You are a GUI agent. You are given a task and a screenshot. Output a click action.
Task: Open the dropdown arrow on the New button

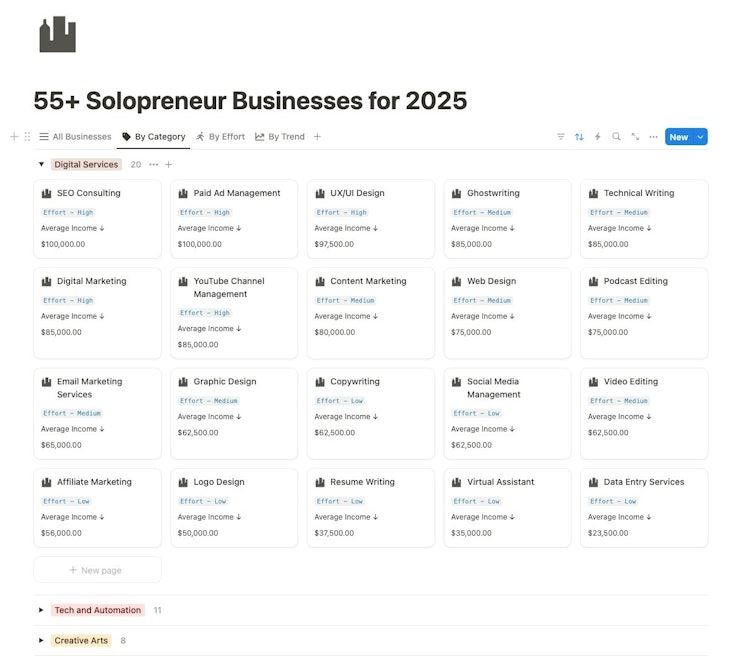point(700,137)
